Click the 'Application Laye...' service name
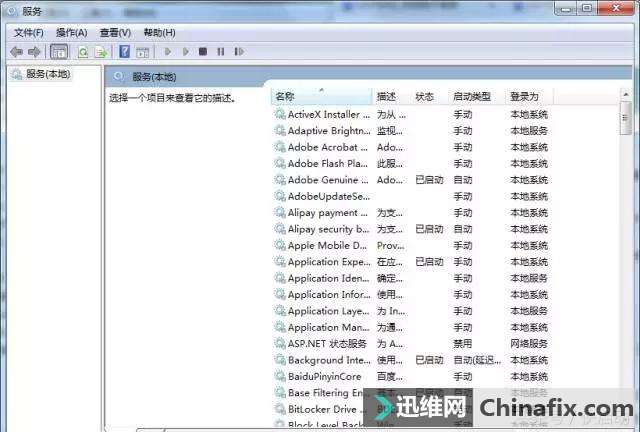 329,311
